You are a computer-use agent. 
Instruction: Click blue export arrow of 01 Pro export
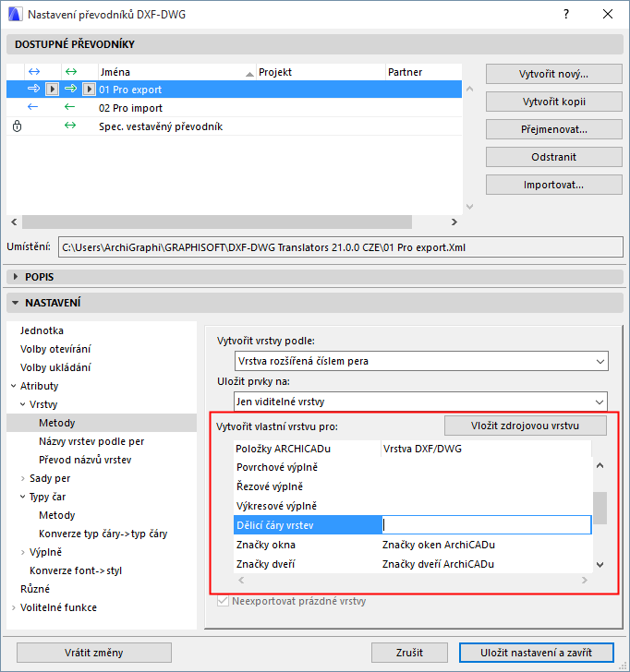click(x=33, y=89)
